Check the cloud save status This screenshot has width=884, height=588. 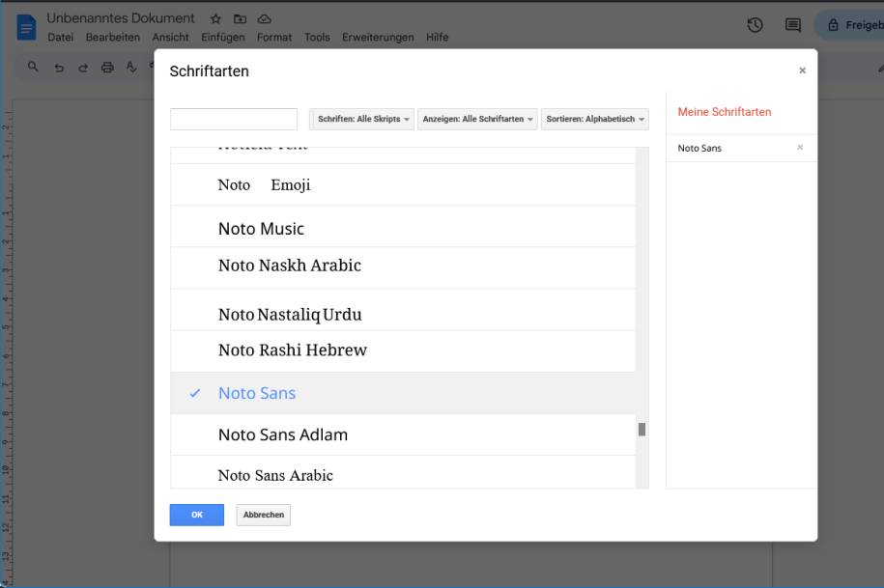[x=264, y=16]
